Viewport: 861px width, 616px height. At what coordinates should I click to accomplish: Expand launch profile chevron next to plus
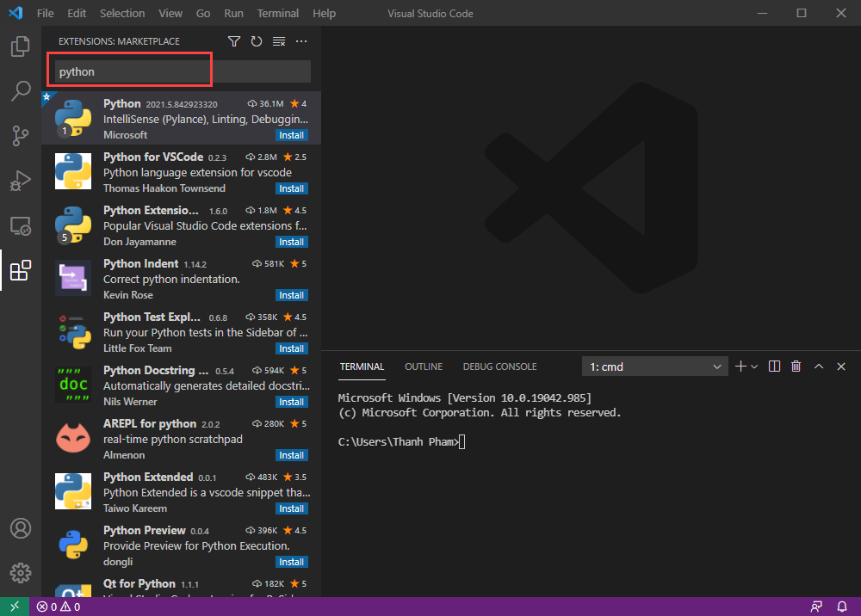[x=754, y=367]
